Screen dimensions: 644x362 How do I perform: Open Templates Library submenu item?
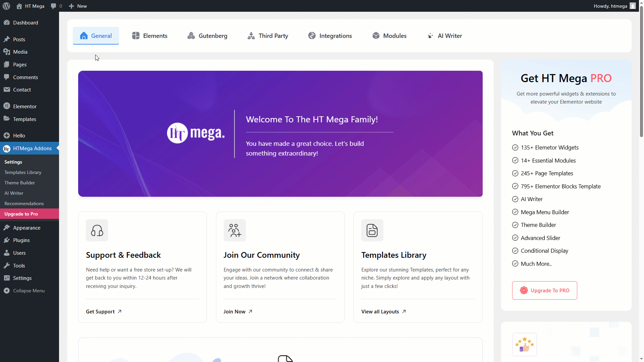point(23,172)
